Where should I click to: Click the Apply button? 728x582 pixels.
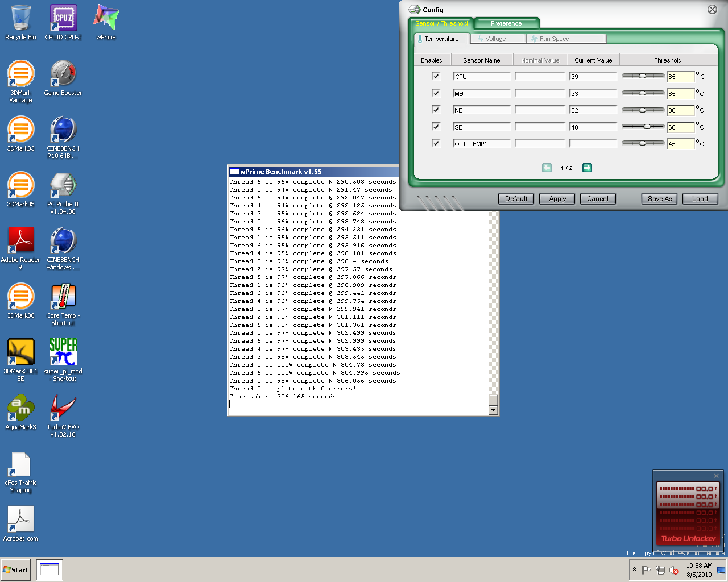(x=557, y=199)
